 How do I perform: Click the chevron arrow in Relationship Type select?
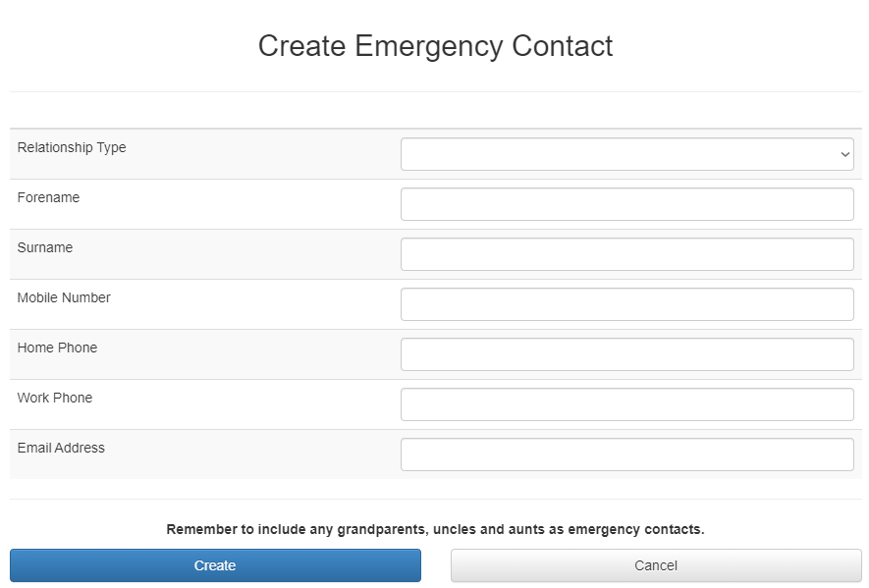coord(844,155)
